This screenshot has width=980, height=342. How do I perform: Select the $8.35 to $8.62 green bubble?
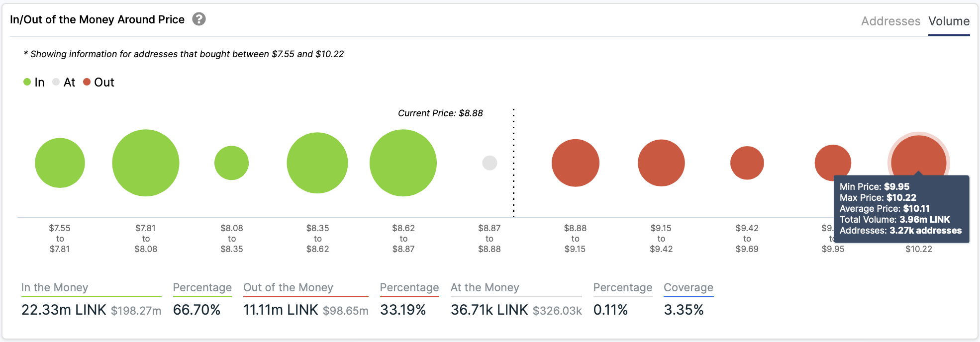tap(317, 163)
